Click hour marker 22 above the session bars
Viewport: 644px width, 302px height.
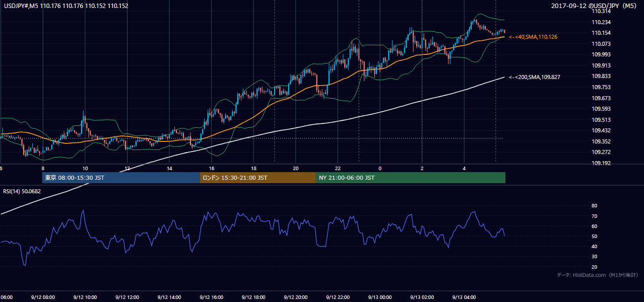pyautogui.click(x=338, y=169)
